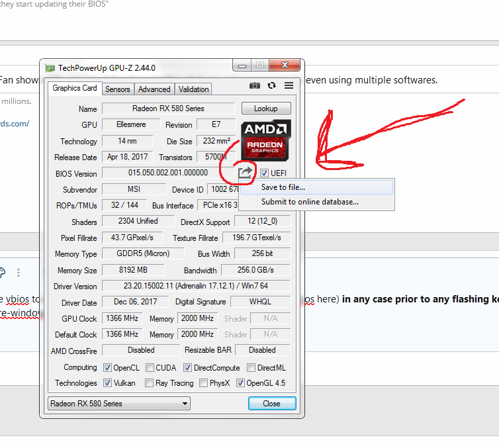This screenshot has height=448, width=499.
Task: Click the Die Size value 232 mm²
Action: (x=216, y=141)
